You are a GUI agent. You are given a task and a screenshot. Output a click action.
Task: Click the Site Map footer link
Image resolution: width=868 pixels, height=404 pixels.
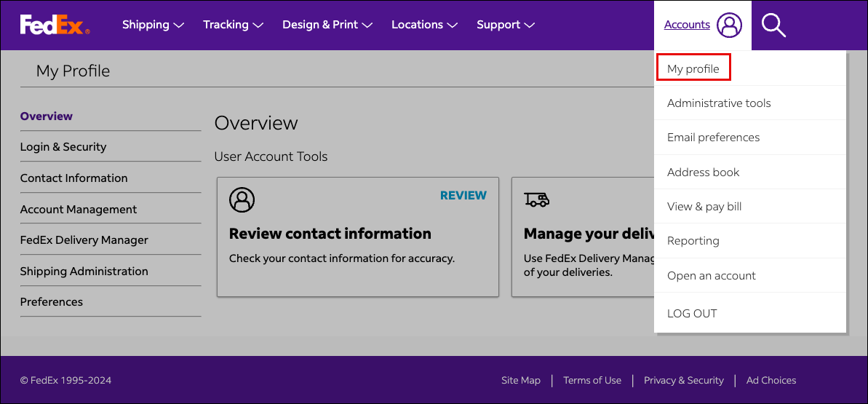click(x=521, y=380)
